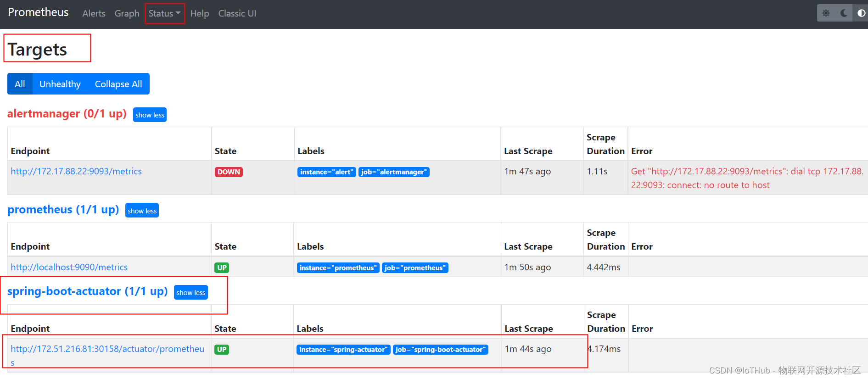Open the prometheus (1/1 up) heading link
Screen dimensions: 868x379
point(63,210)
